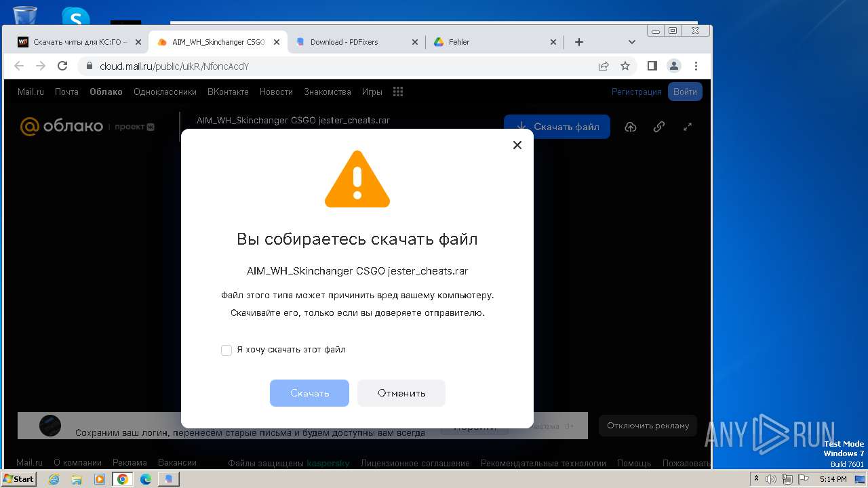Close the Download - PDFixers tab
Viewport: 868px width, 488px height.
(415, 42)
